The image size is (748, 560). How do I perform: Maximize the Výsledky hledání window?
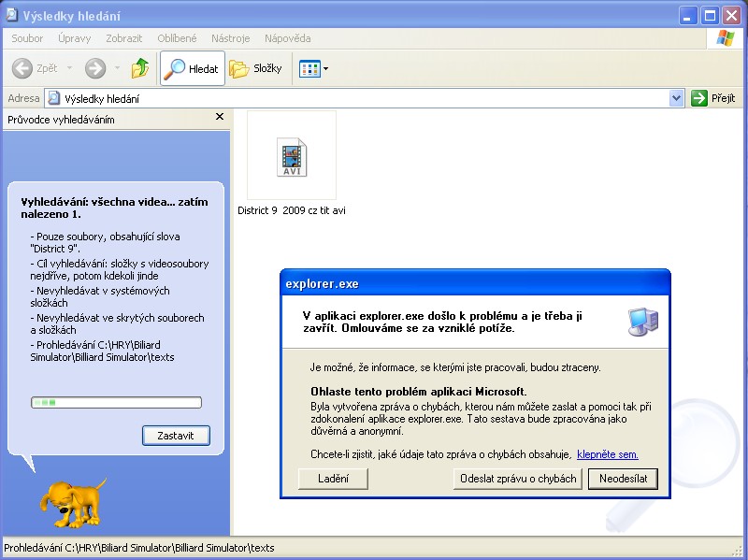(710, 16)
